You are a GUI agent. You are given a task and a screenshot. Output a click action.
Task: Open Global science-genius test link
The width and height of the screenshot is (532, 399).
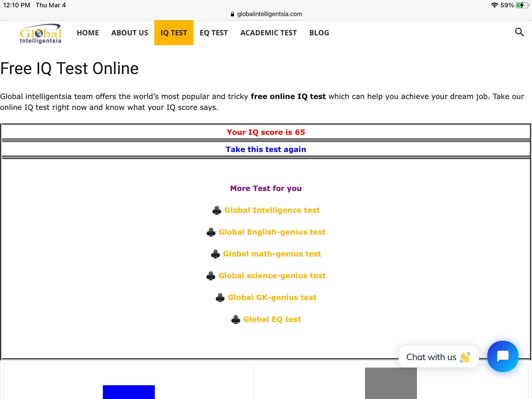[272, 276]
